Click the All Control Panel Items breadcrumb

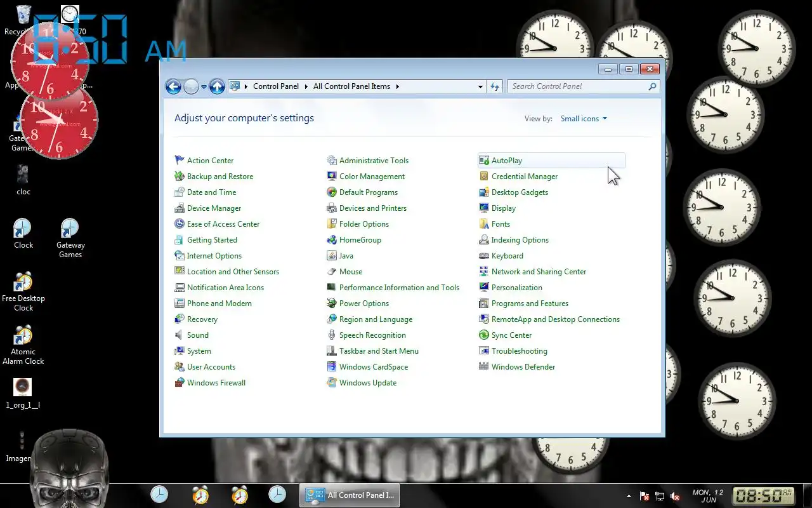(x=351, y=86)
